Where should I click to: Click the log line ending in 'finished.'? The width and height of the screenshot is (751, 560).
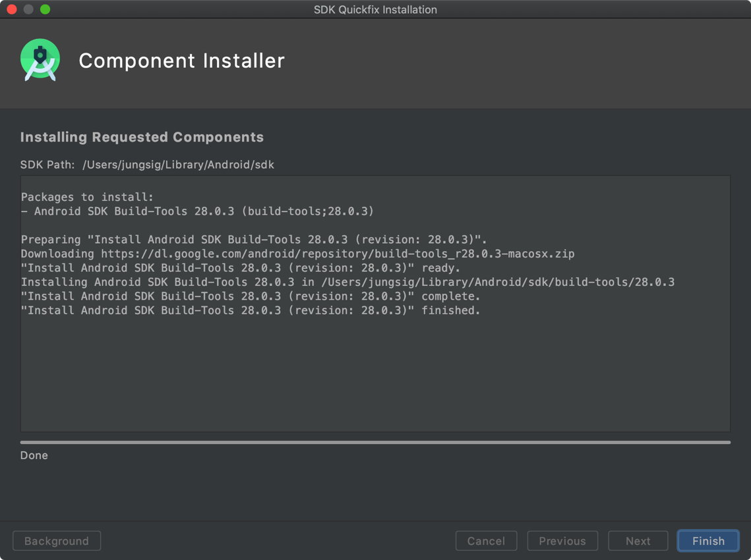pyautogui.click(x=251, y=310)
